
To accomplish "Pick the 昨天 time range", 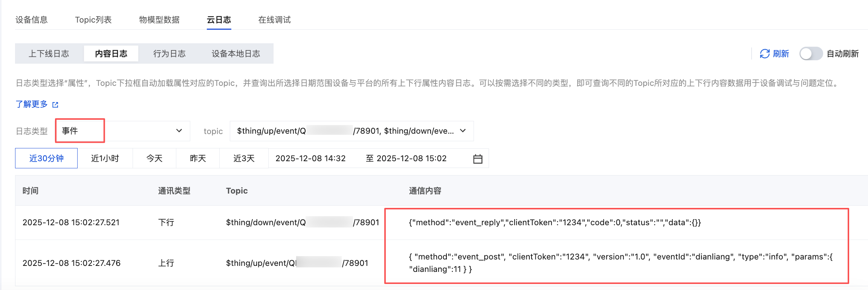I will [x=198, y=159].
